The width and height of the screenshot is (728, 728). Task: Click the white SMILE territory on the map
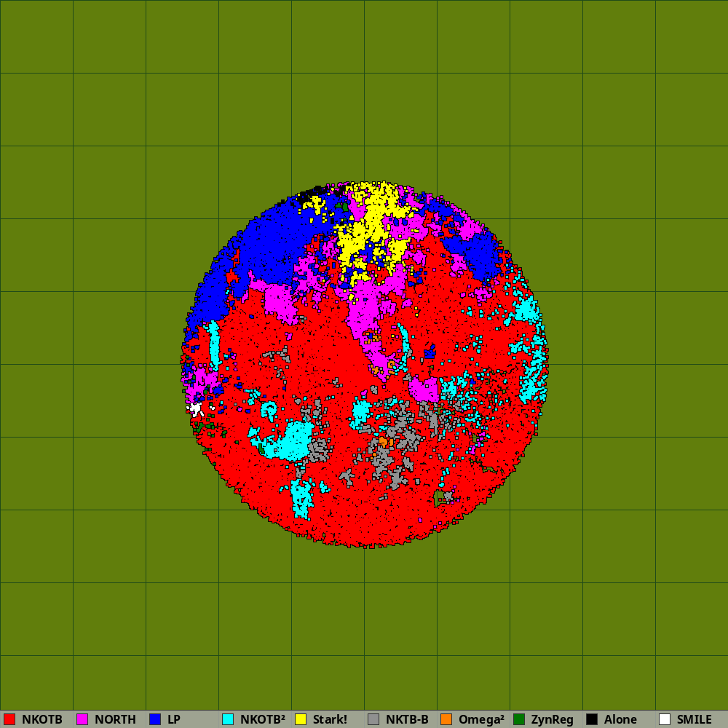click(195, 409)
